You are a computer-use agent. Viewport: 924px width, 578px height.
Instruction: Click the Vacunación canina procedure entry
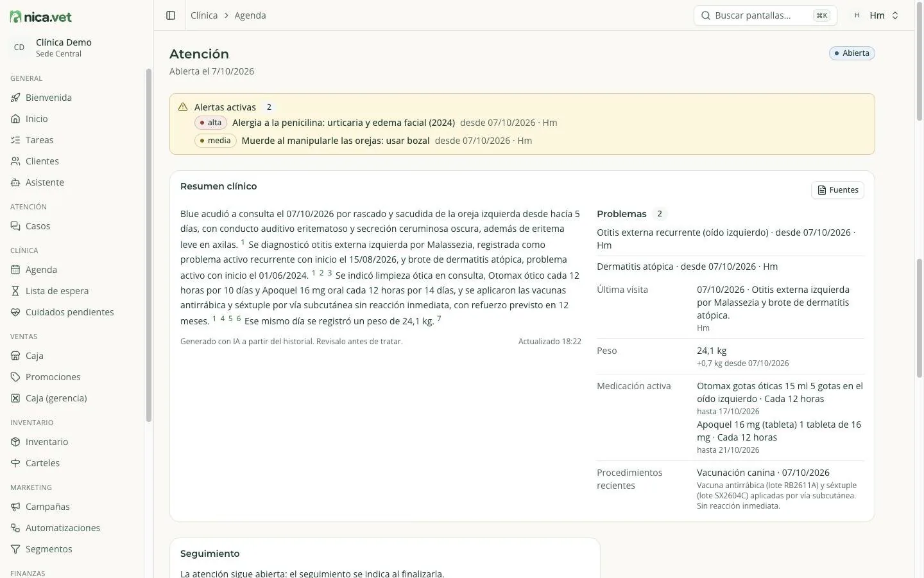coord(763,473)
